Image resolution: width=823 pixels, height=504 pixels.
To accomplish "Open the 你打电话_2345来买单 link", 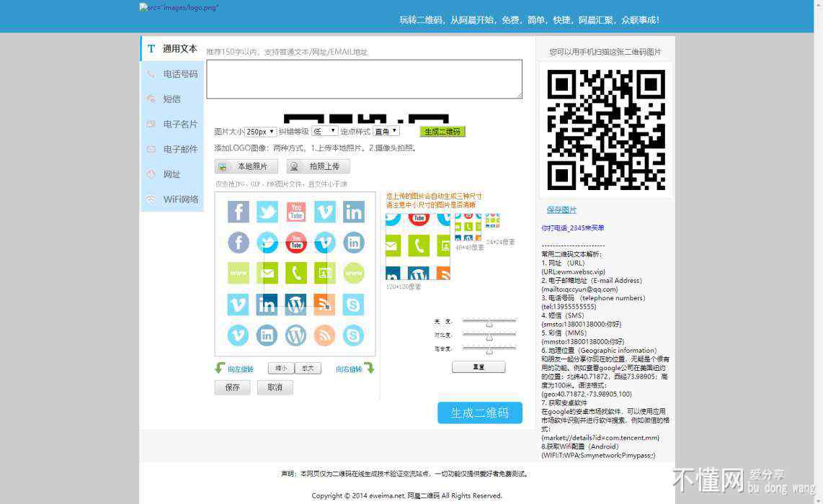I will click(x=573, y=228).
